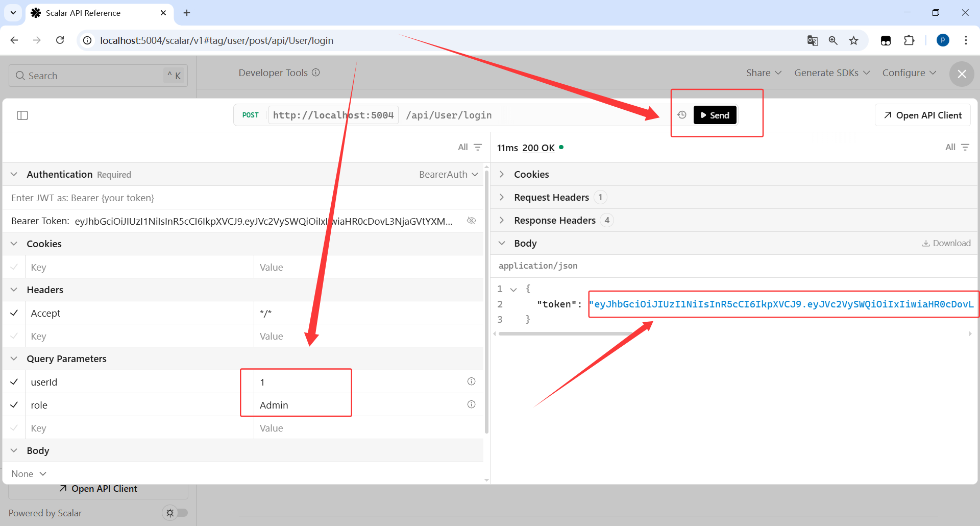The image size is (980, 526).
Task: Open the Chrome profile avatar
Action: coord(943,40)
